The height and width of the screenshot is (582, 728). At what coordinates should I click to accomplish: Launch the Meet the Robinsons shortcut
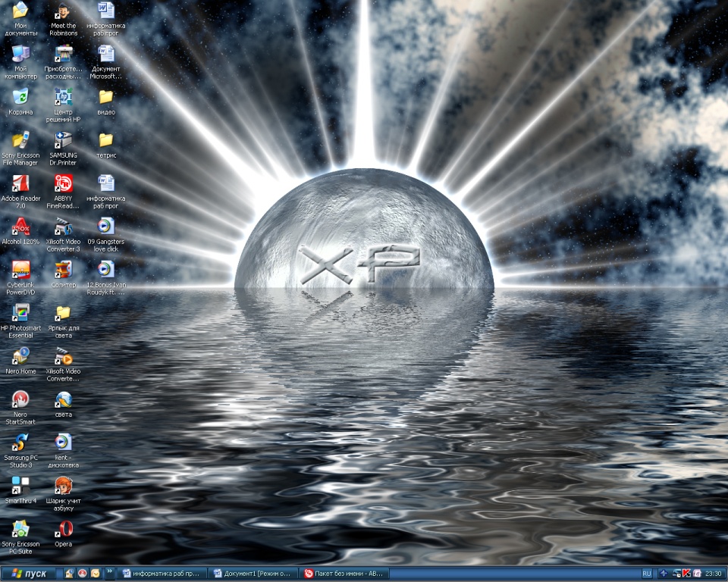[64, 20]
